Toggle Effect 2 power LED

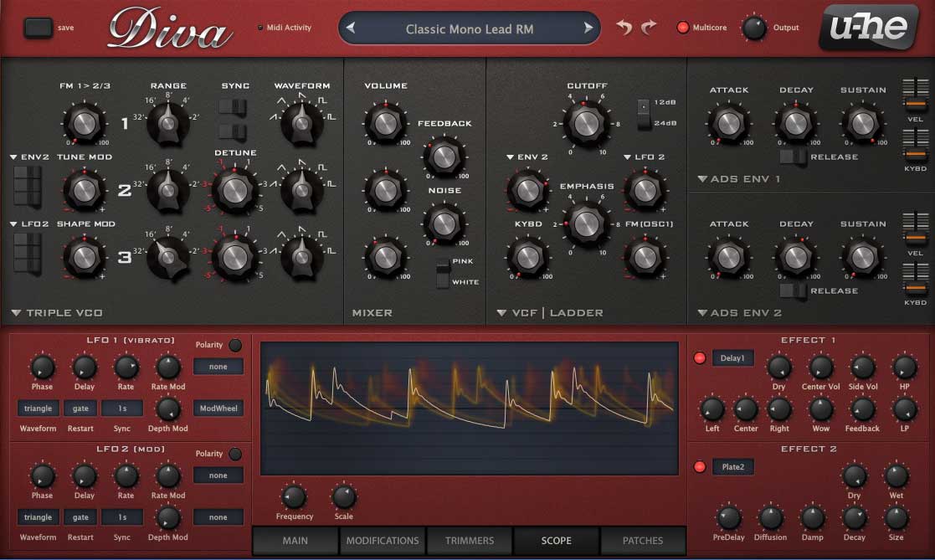pyautogui.click(x=700, y=466)
